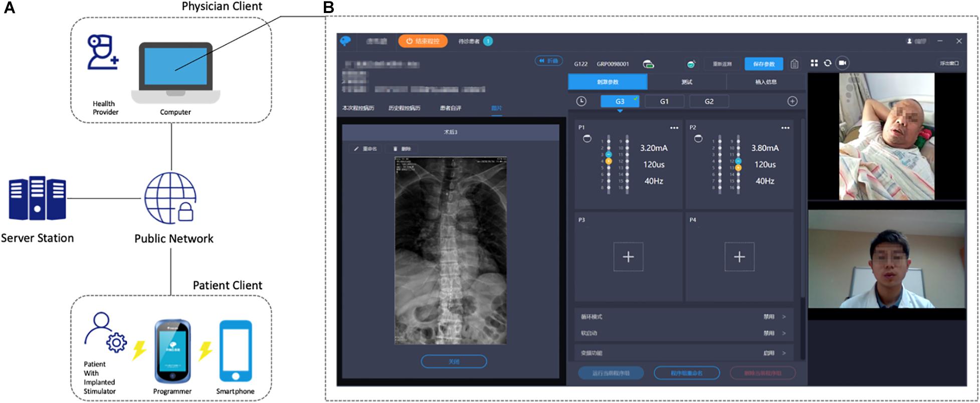This screenshot has height=403, width=980.
Task: Add a new program group with the plus icon
Action: click(x=793, y=101)
